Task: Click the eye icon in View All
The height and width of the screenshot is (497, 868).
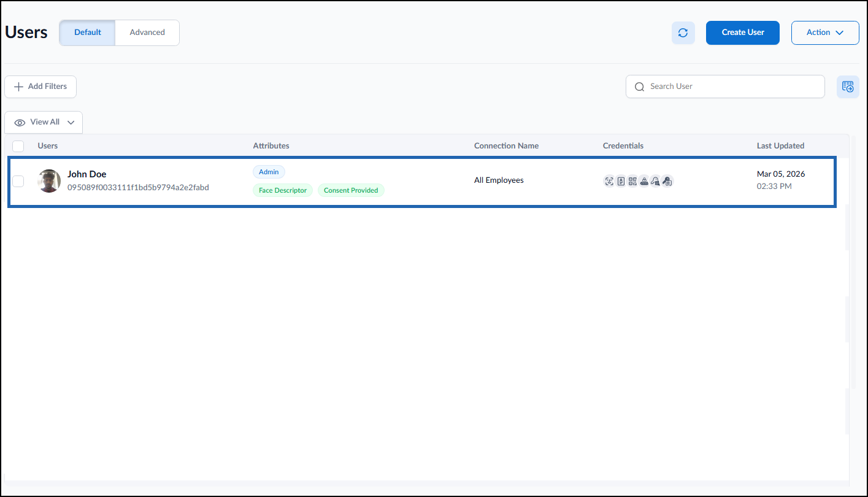Action: 20,123
